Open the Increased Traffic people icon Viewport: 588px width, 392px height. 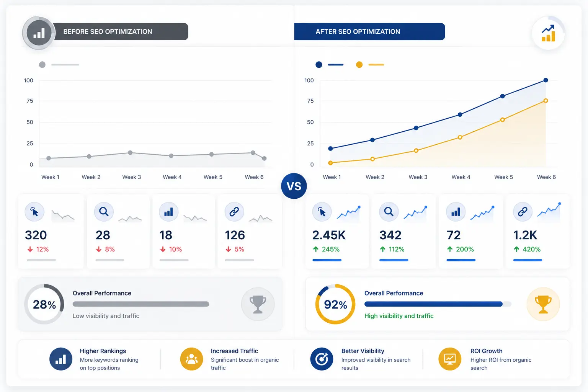(191, 359)
